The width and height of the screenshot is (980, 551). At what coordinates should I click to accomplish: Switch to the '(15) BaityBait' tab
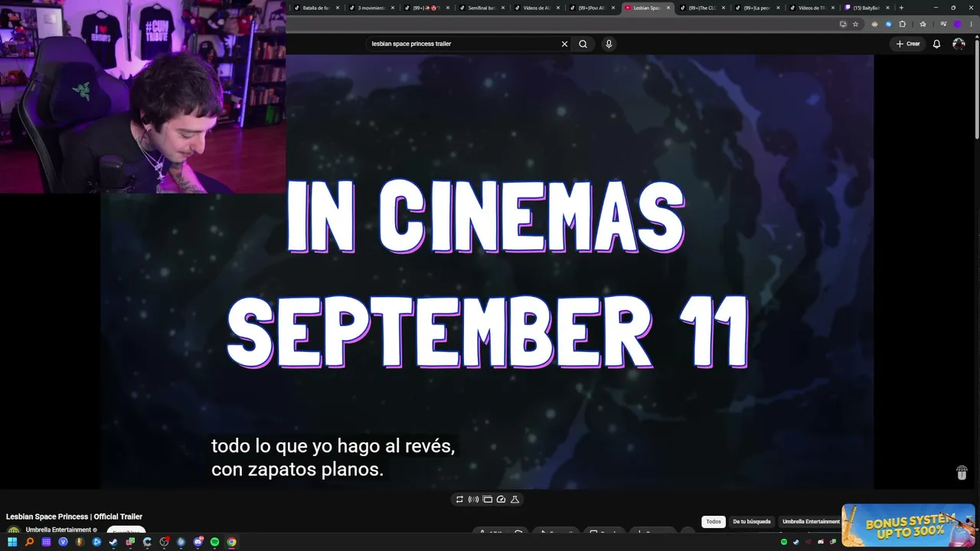[x=868, y=8]
